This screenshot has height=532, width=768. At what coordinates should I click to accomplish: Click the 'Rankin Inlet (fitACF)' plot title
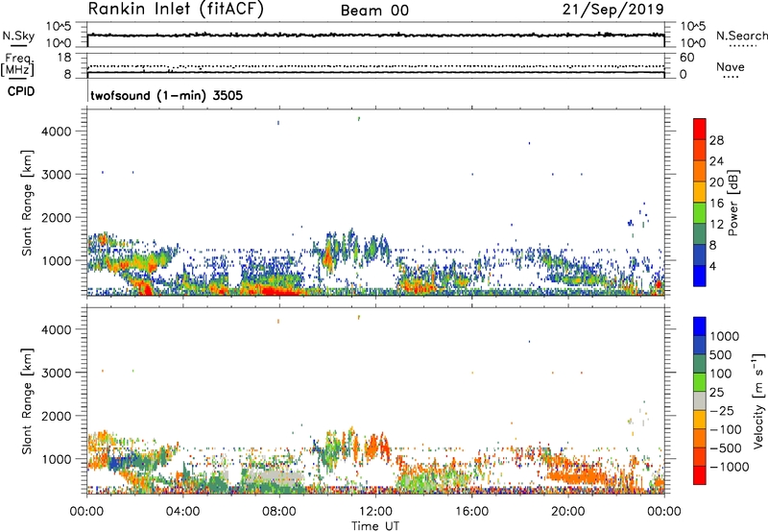[x=176, y=9]
